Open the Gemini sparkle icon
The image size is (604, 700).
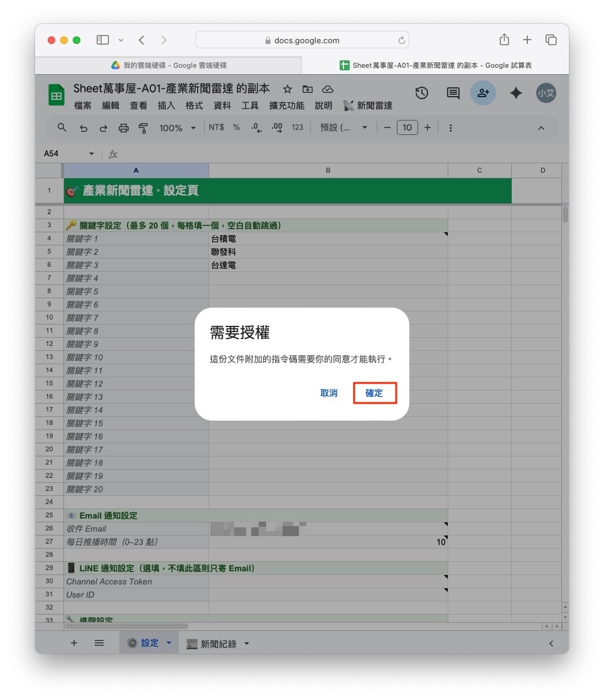pyautogui.click(x=515, y=93)
